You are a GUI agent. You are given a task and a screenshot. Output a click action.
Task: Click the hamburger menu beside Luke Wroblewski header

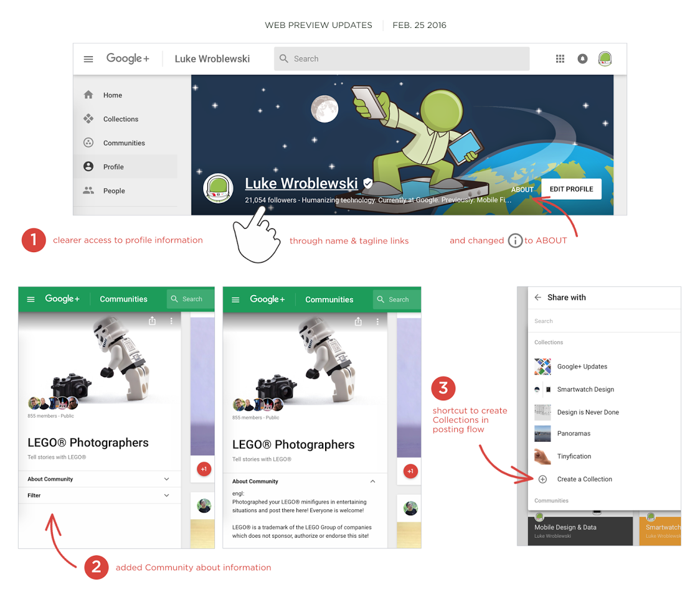click(x=88, y=59)
